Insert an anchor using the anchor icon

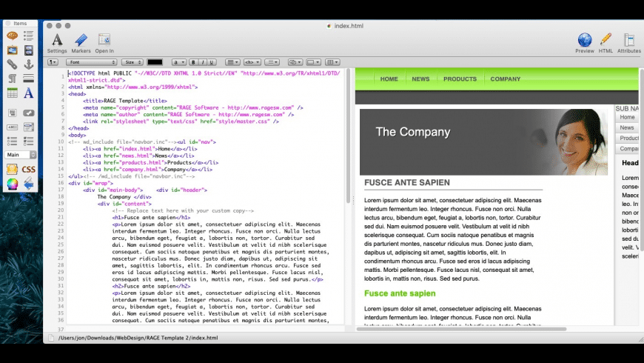(x=28, y=64)
